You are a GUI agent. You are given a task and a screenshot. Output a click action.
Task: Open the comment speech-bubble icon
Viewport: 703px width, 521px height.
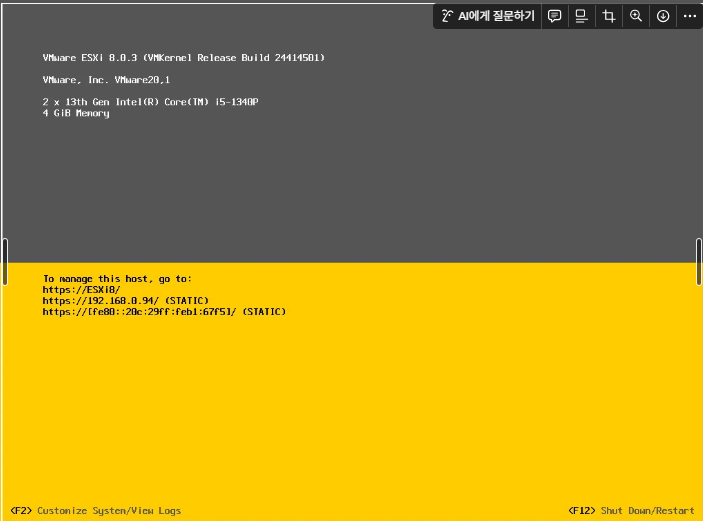[555, 16]
